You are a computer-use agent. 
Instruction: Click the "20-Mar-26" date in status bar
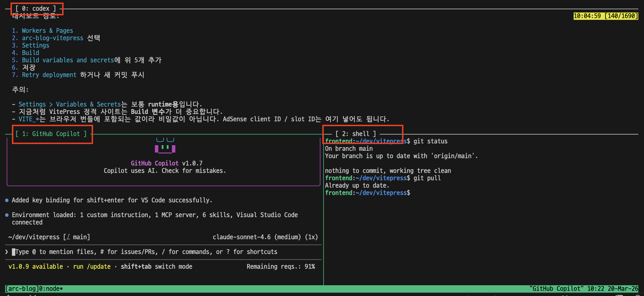coord(626,288)
